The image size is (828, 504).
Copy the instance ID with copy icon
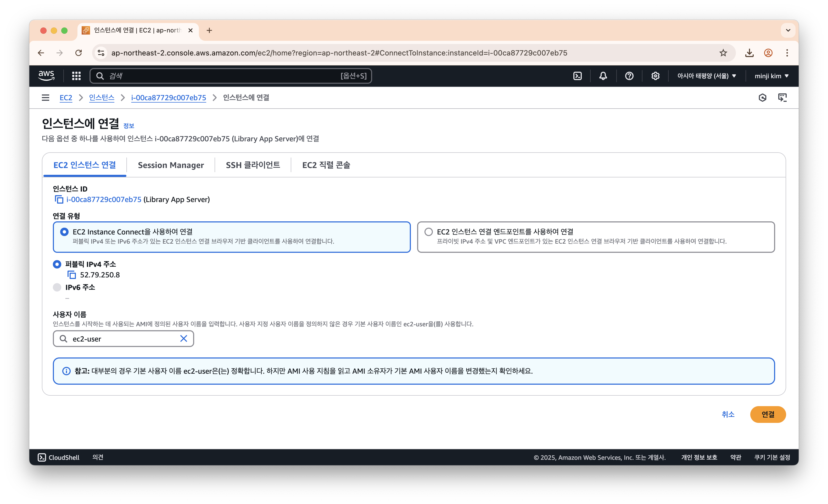[59, 200]
